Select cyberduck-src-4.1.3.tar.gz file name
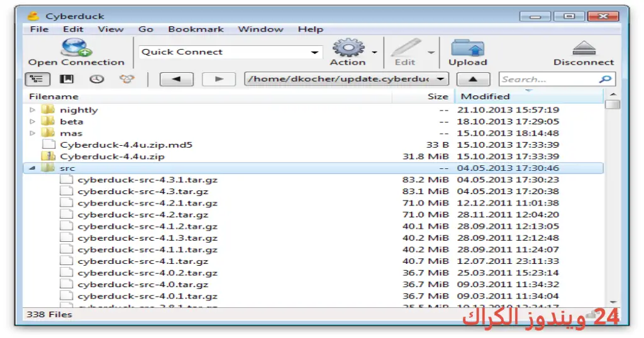Image resolution: width=644 pixels, height=338 pixels. [x=147, y=237]
